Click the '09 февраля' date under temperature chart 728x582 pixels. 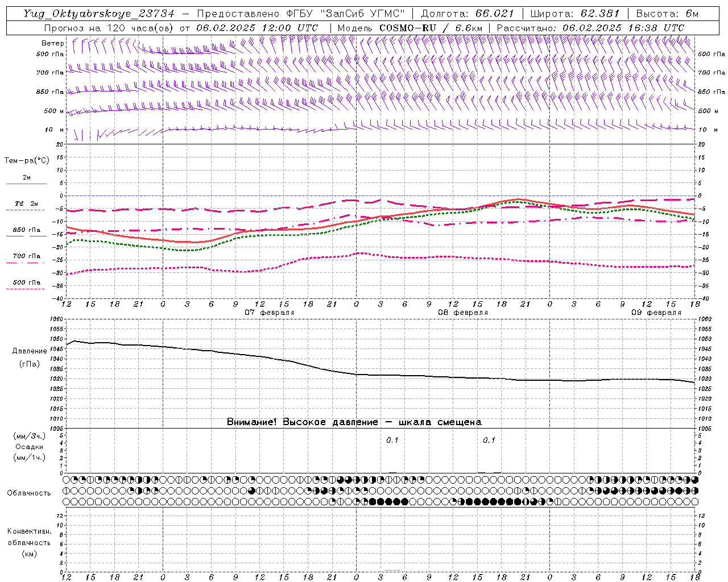656,313
